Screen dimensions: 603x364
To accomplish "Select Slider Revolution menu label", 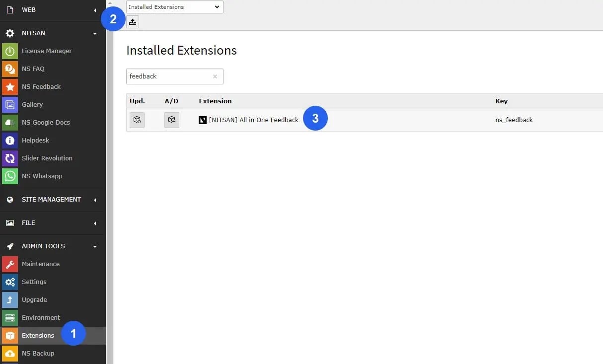I will click(47, 158).
